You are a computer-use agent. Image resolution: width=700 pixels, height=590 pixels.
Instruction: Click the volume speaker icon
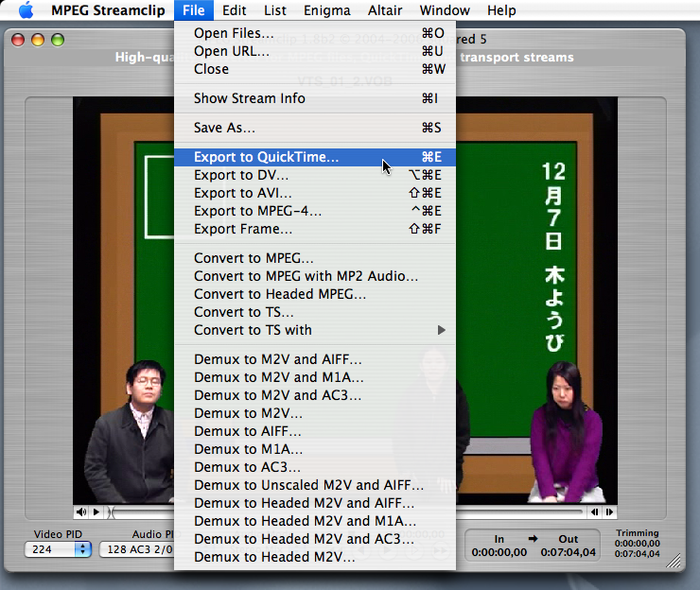(x=81, y=512)
